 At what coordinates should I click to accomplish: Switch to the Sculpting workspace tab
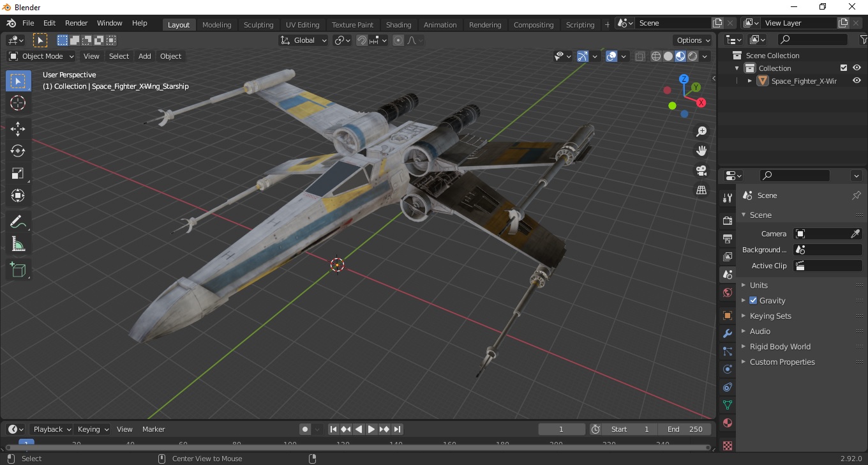[258, 25]
